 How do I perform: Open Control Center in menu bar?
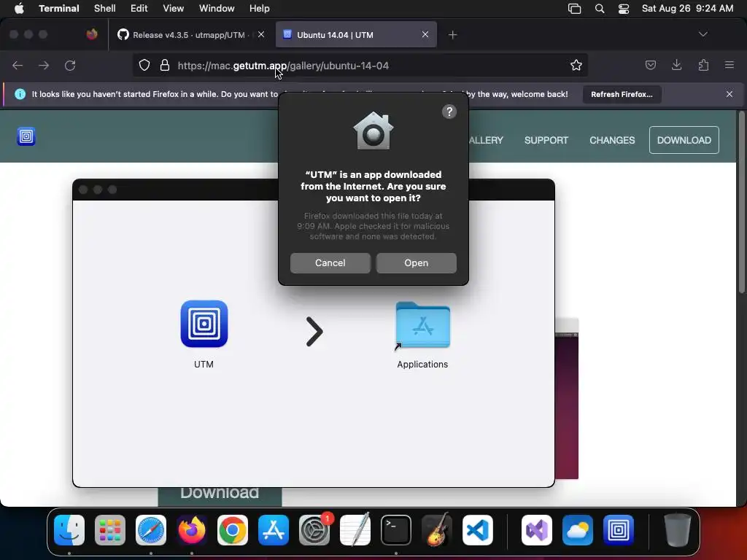click(624, 9)
